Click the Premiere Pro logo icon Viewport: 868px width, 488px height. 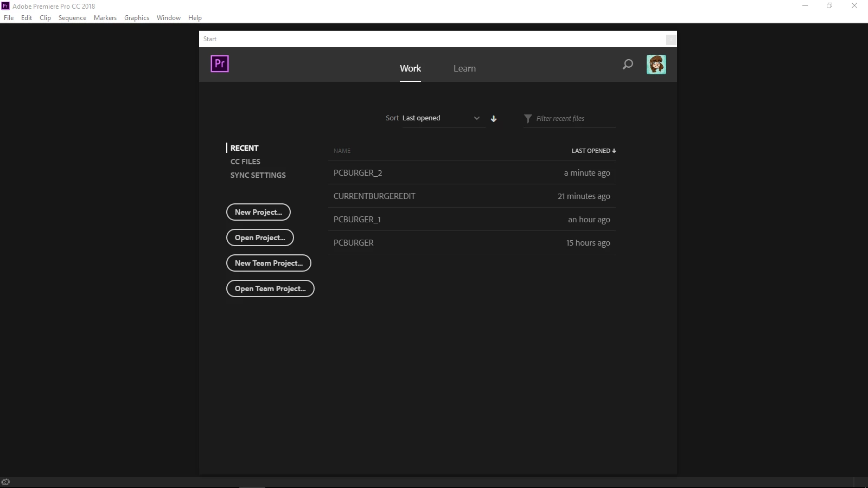(220, 64)
